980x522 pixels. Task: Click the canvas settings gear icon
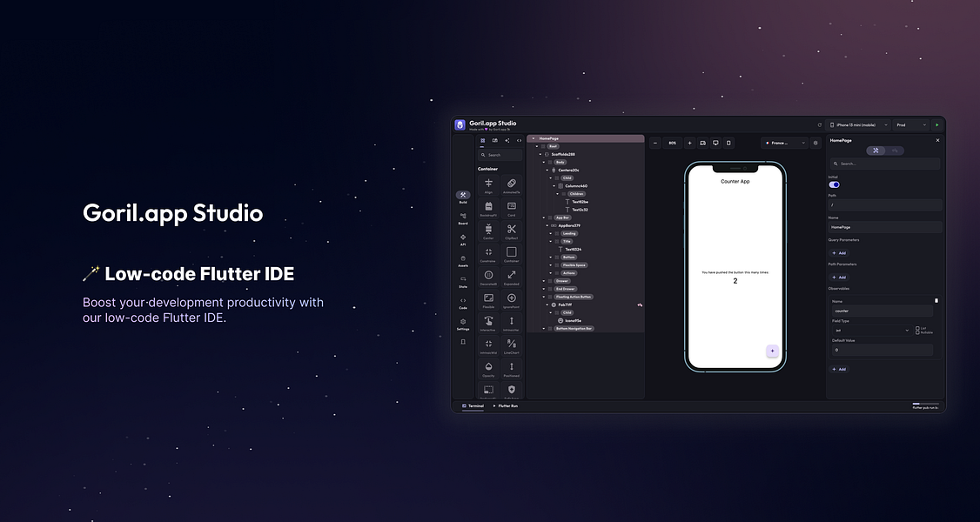tap(815, 142)
